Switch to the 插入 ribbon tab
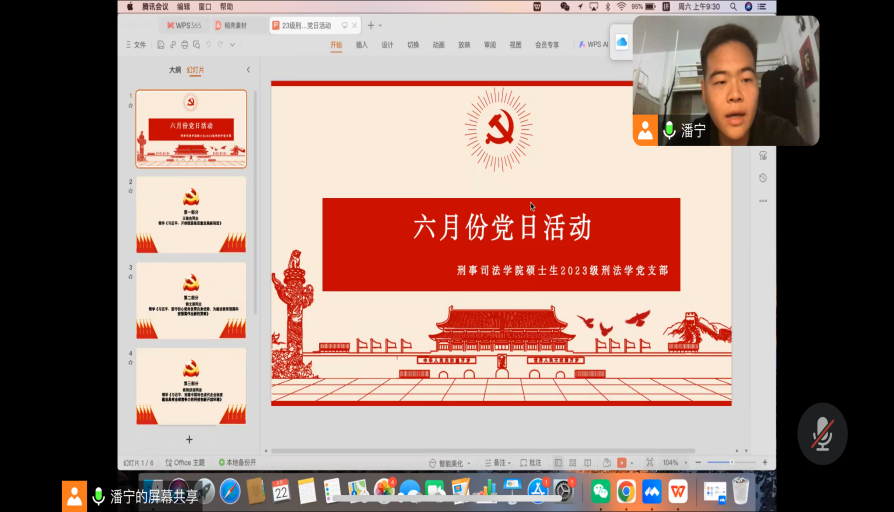894x512 pixels. [x=362, y=45]
